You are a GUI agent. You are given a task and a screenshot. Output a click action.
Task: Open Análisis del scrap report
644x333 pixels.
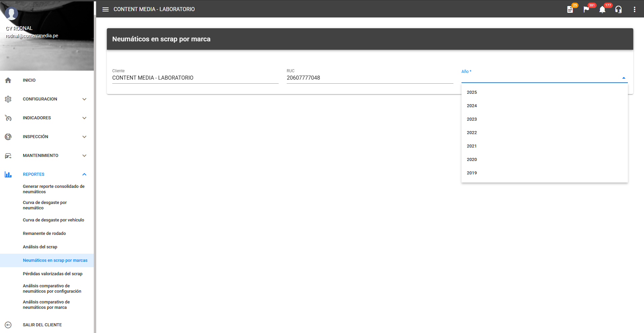[40, 247]
